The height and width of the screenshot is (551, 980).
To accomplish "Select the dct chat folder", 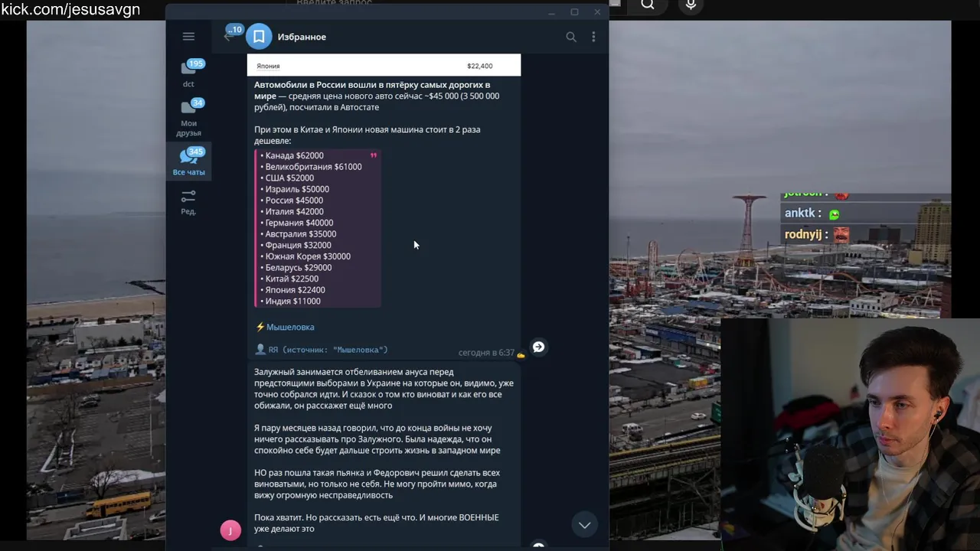I will [x=188, y=74].
